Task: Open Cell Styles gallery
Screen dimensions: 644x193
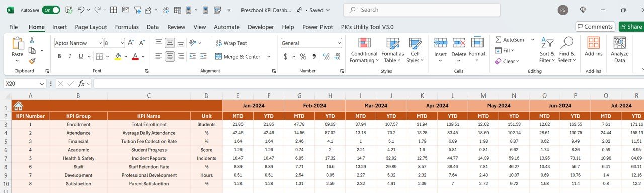Action: [415, 50]
